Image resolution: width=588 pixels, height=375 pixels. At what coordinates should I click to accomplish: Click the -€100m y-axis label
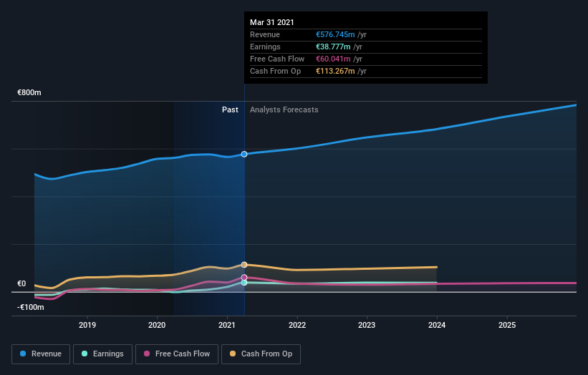tap(30, 307)
